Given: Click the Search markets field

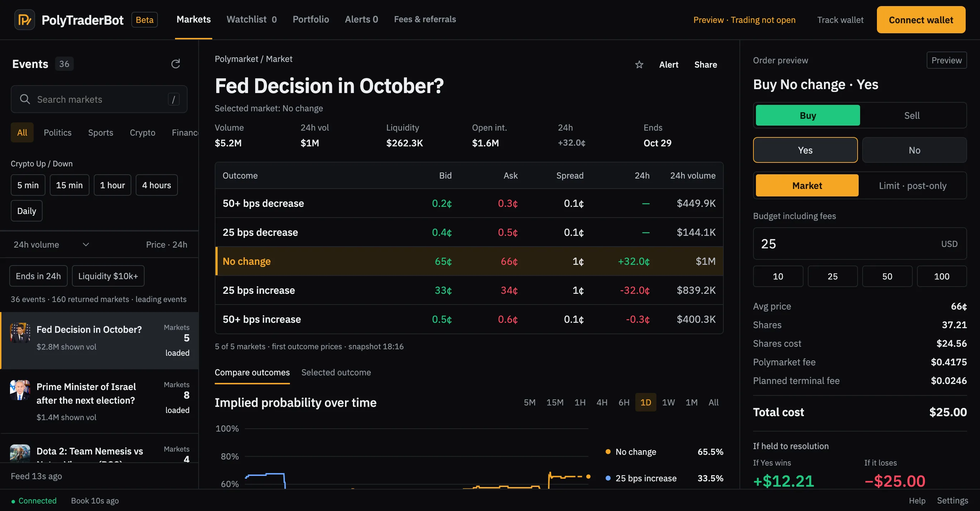Looking at the screenshot, I should click(99, 99).
